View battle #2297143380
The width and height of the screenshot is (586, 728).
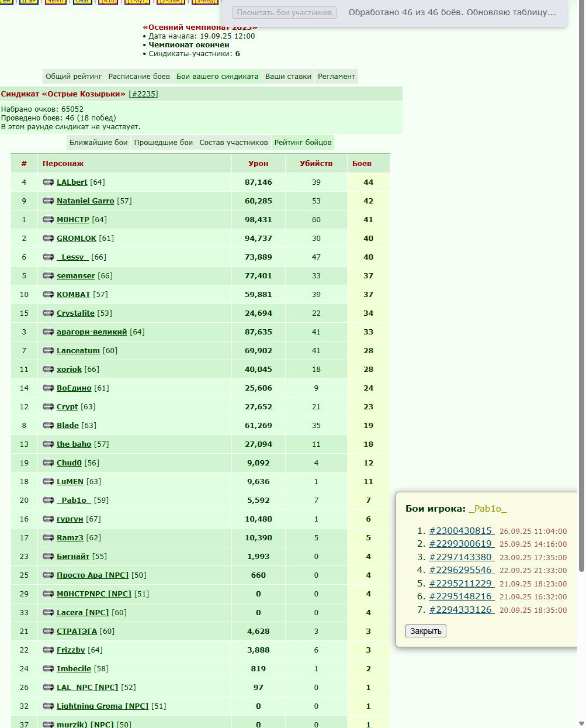[462, 557]
